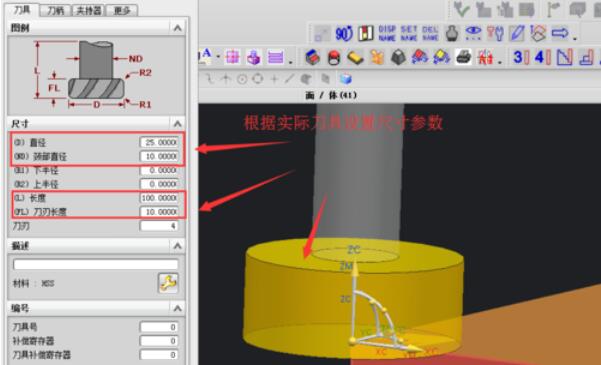Viewport: 601px width, 365px height.
Task: Click the ZM axis arrow handle in viewport
Action: (x=355, y=269)
